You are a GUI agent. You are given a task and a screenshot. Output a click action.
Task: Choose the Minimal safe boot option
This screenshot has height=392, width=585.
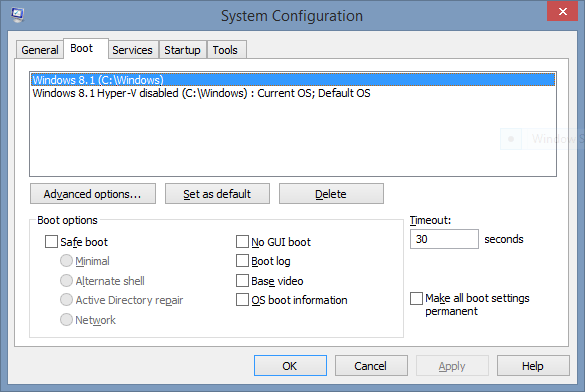tap(66, 261)
